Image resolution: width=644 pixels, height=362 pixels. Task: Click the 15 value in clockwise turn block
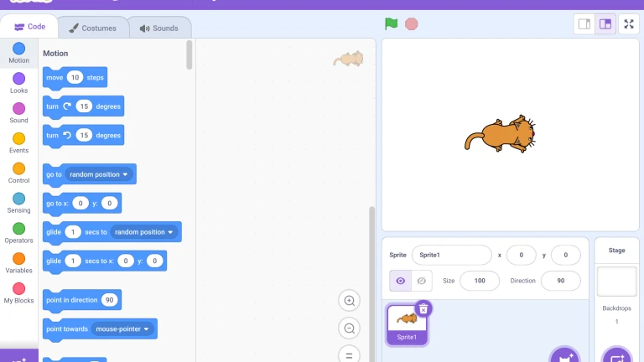(x=84, y=106)
